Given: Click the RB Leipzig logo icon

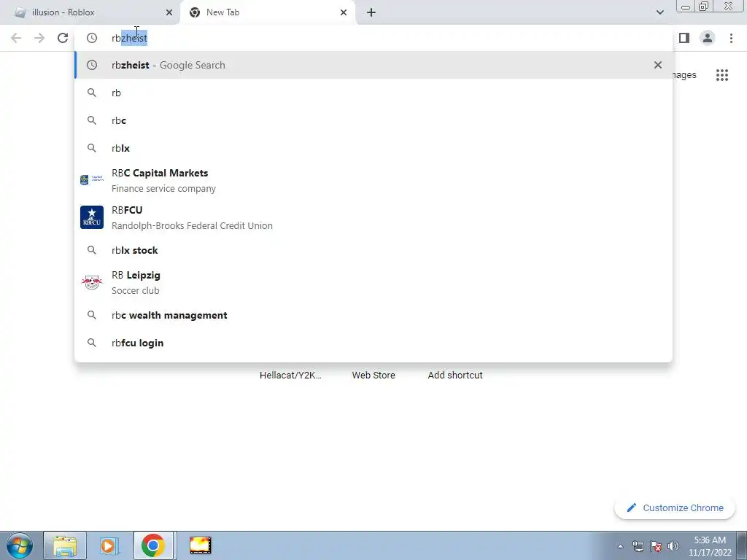Looking at the screenshot, I should point(92,282).
